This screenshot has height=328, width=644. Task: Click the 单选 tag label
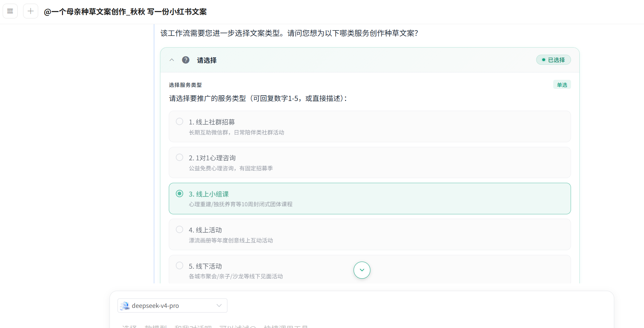pos(562,85)
